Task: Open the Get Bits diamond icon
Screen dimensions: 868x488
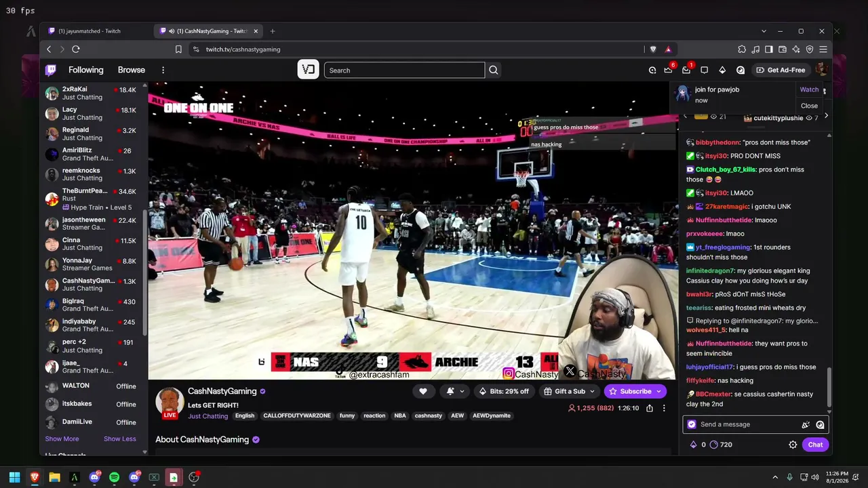Action: tap(722, 70)
